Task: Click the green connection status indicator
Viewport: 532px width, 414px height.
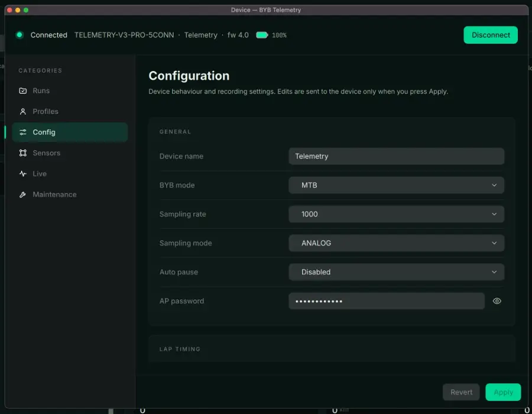Action: pos(20,35)
